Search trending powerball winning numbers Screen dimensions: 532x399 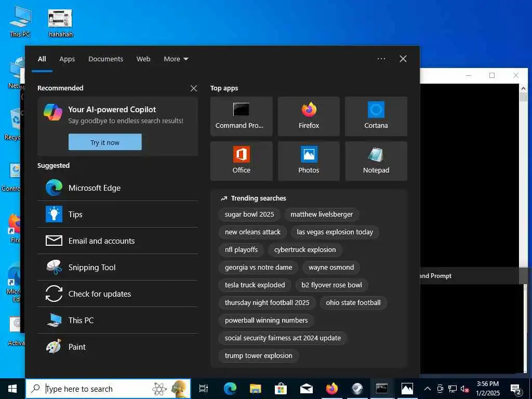267,320
